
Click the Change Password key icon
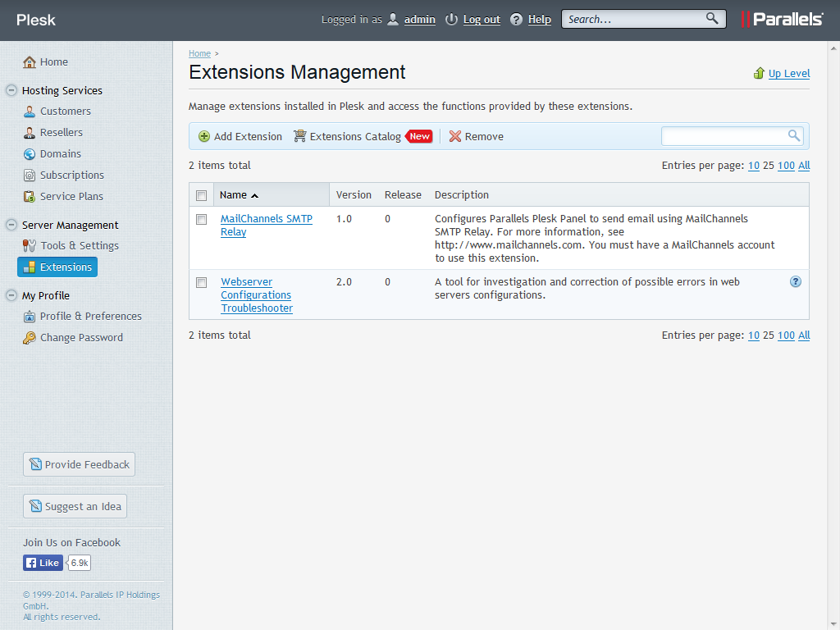coord(30,338)
